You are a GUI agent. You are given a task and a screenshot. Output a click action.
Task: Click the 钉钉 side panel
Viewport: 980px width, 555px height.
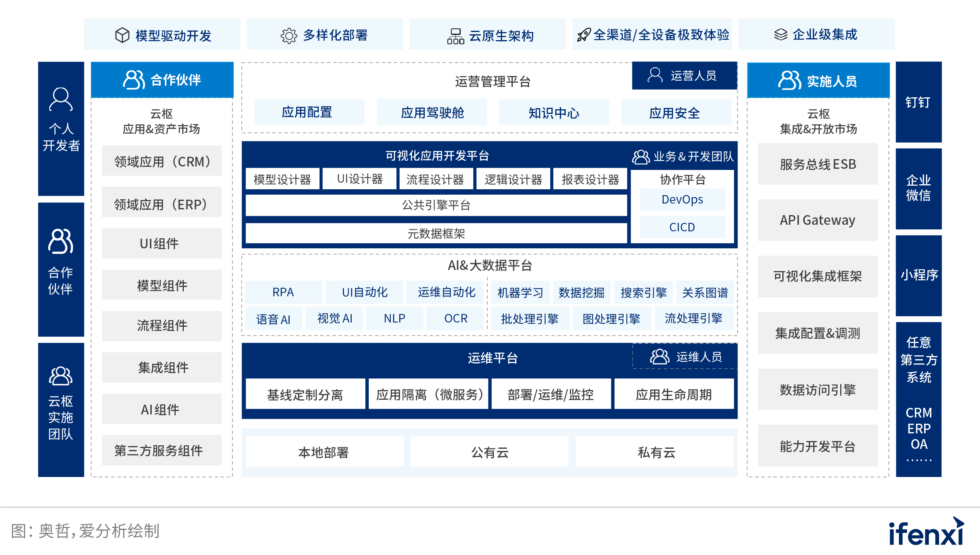point(918,102)
